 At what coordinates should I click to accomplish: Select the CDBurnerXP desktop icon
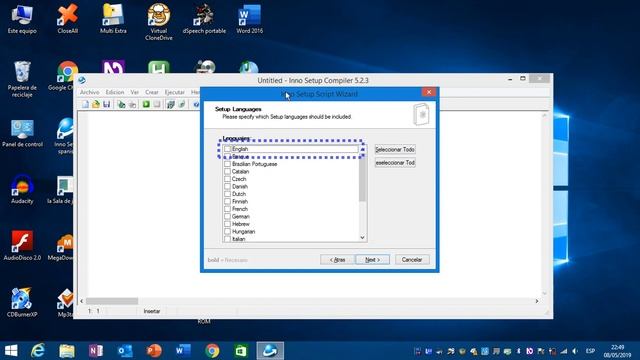point(22,302)
